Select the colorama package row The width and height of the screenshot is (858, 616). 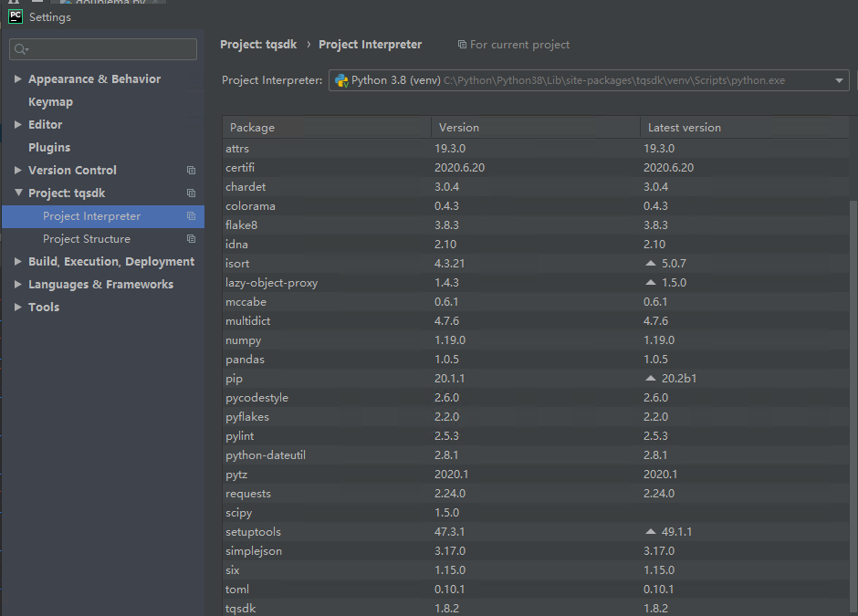coord(536,205)
